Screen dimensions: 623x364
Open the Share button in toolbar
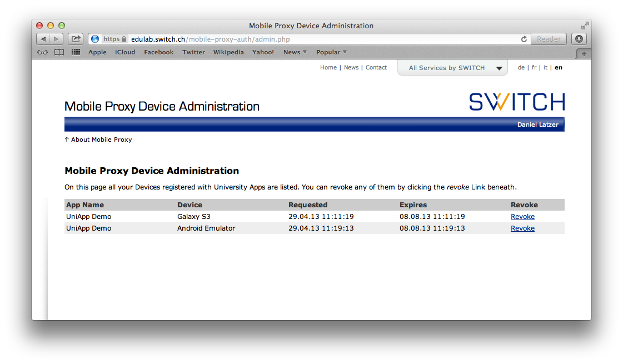click(x=76, y=39)
